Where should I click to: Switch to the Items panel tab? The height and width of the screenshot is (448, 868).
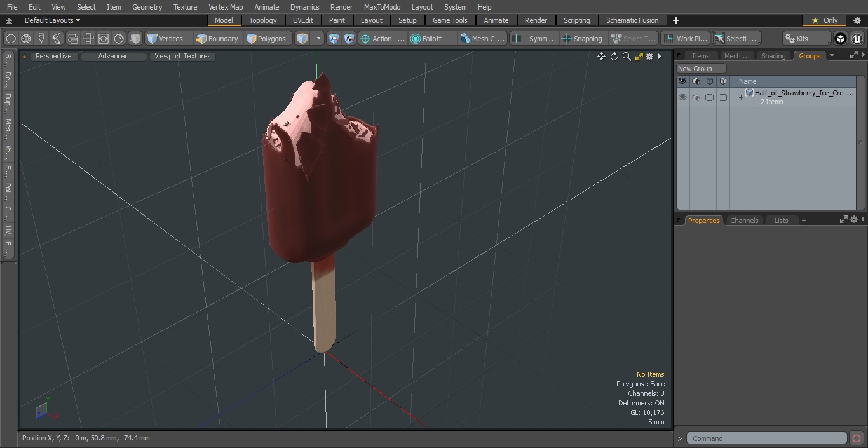click(700, 56)
